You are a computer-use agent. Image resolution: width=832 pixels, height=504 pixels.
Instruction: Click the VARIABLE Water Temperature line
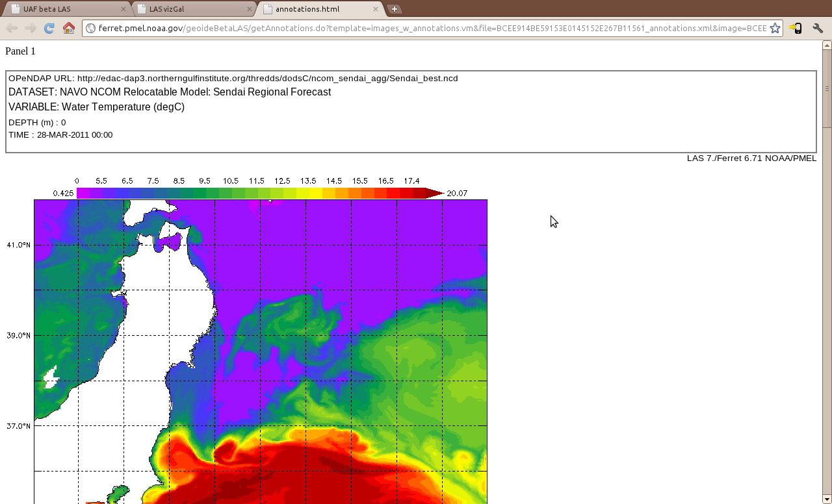pyautogui.click(x=96, y=107)
